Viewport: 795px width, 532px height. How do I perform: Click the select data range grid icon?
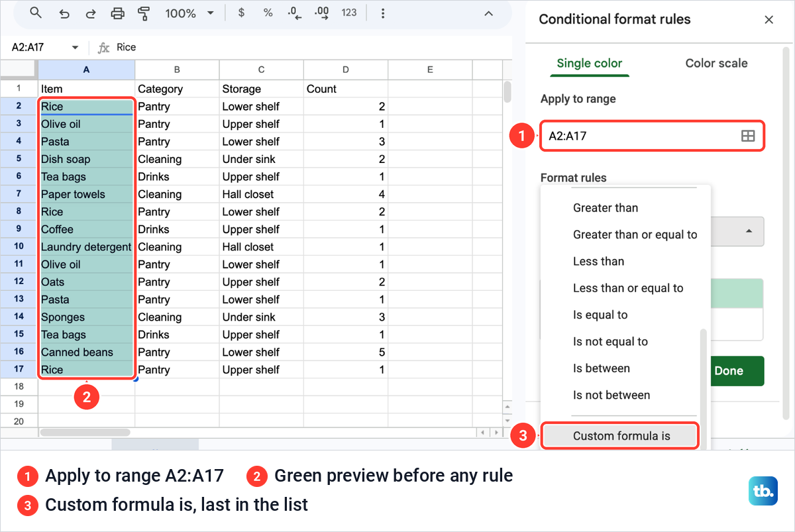pos(747,136)
